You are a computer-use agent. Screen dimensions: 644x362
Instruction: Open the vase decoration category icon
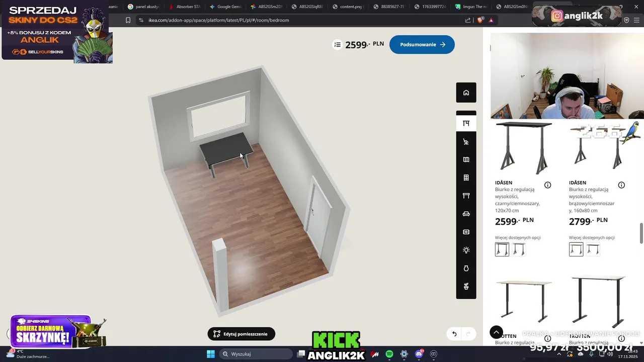coord(466,268)
